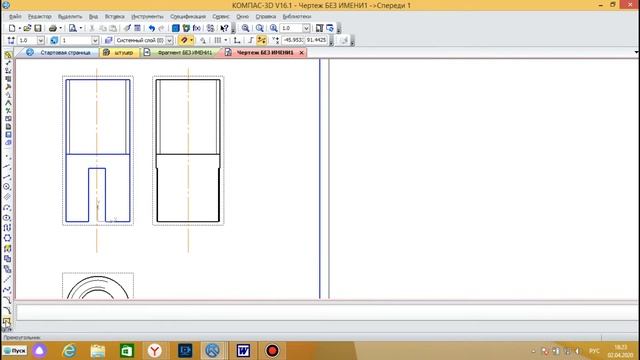Open the Инструменты menu
This screenshot has width=640, height=360.
(147, 17)
